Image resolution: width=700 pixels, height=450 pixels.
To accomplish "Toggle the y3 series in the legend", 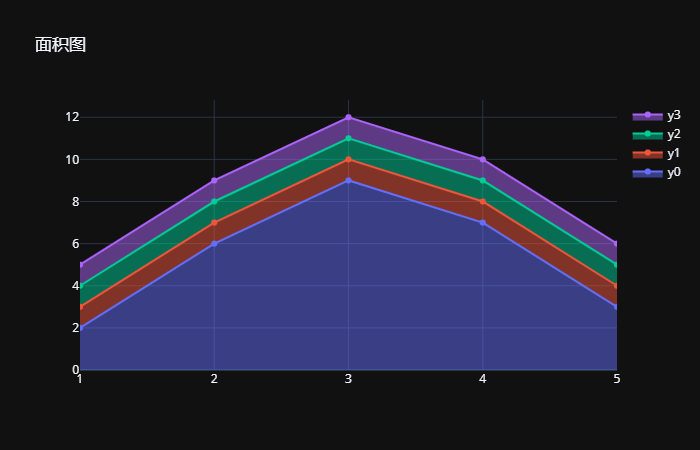I will coord(656,115).
